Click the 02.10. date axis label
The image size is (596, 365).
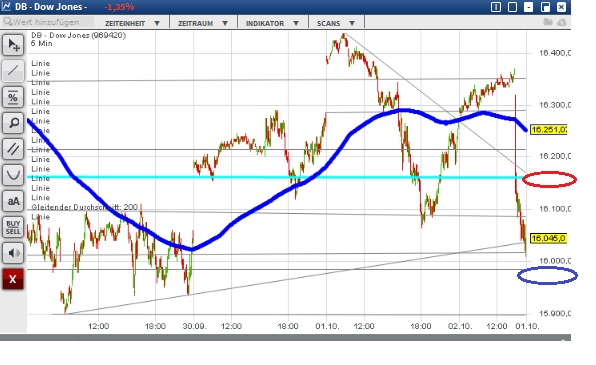point(460,326)
